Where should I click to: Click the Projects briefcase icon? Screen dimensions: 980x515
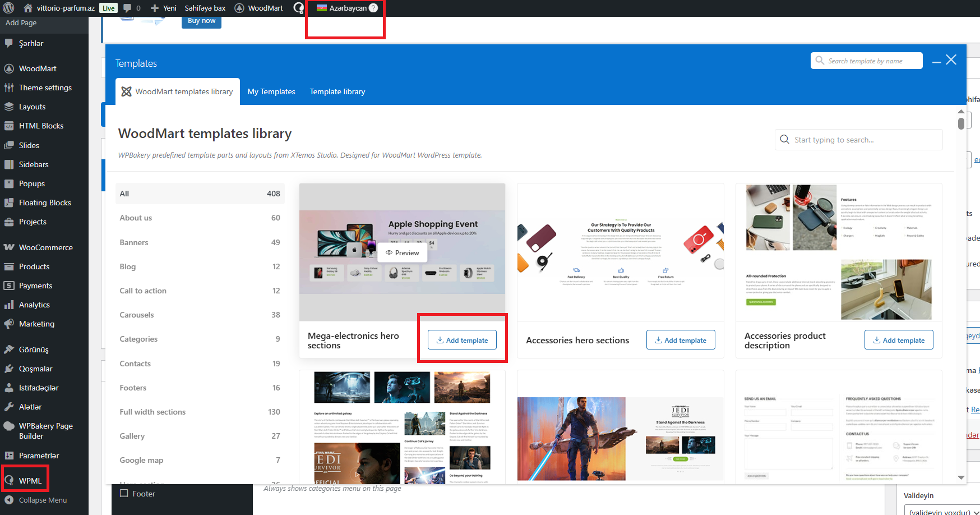click(9, 222)
